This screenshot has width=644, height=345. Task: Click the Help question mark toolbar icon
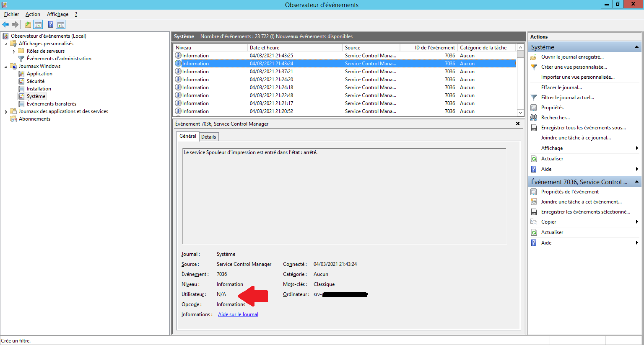(50, 24)
